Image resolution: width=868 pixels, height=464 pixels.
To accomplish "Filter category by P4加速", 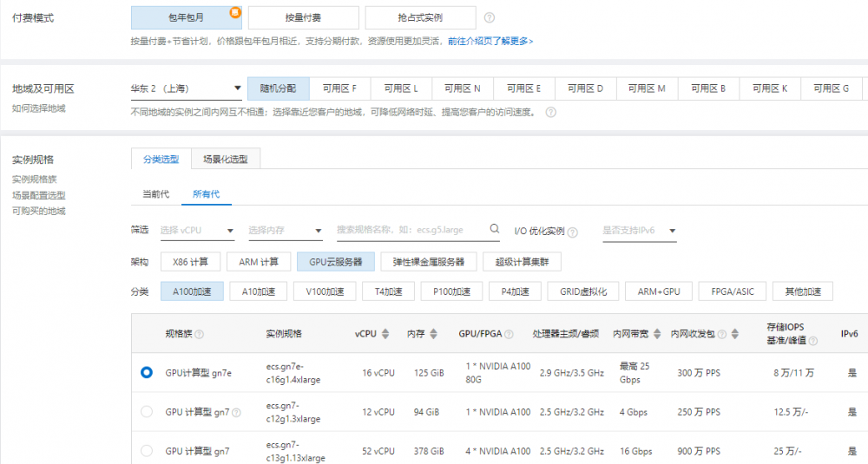I will (515, 291).
